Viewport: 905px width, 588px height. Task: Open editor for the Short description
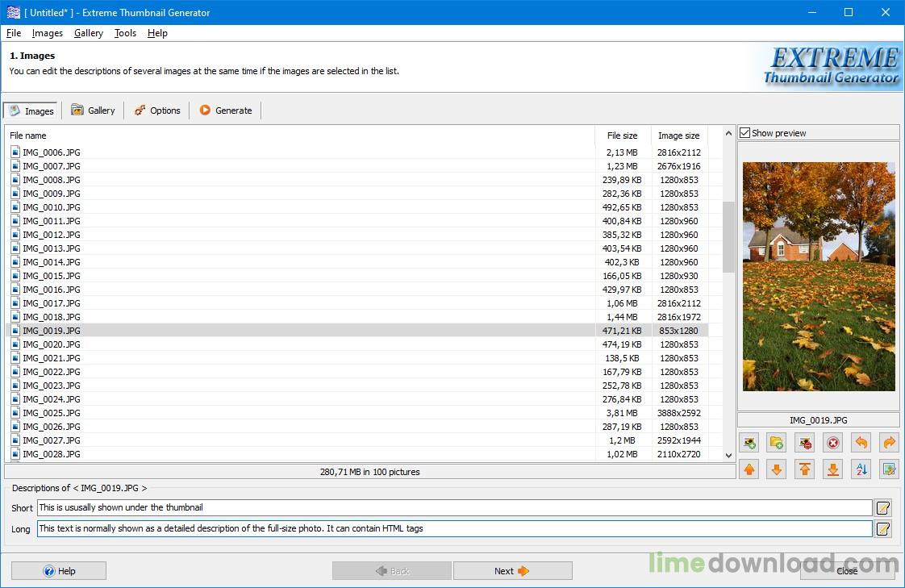click(x=883, y=508)
